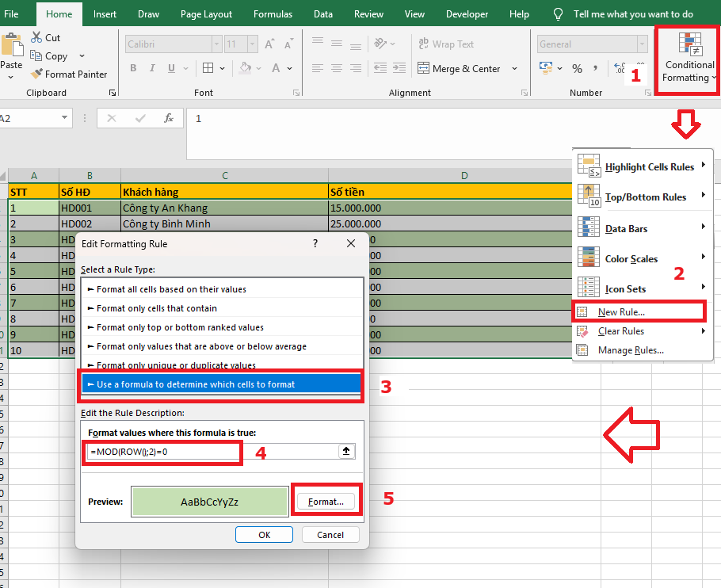The width and height of the screenshot is (721, 588).
Task: Click the Fill Color paint bucket
Action: point(246,69)
